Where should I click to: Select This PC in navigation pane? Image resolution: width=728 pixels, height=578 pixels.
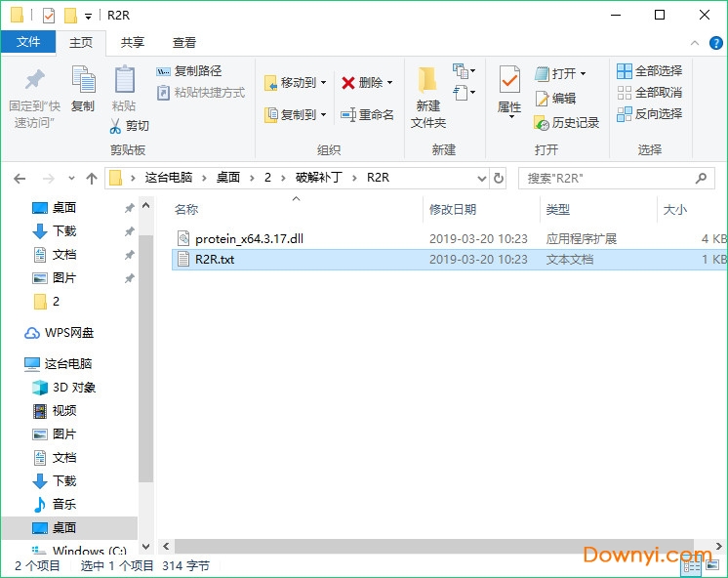coord(58,364)
